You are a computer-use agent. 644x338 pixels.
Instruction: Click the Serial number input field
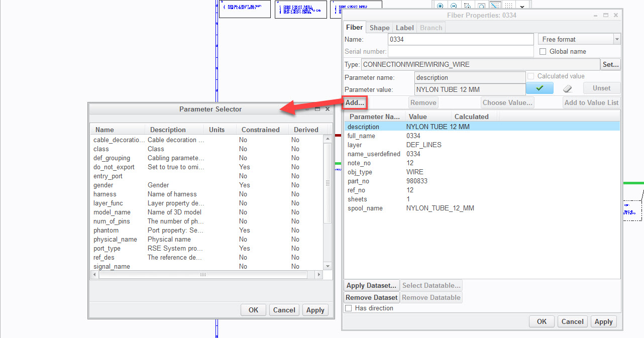pos(461,51)
